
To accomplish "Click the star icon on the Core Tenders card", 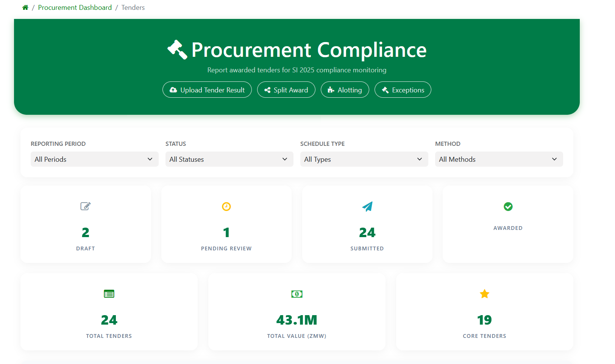I will [x=484, y=294].
